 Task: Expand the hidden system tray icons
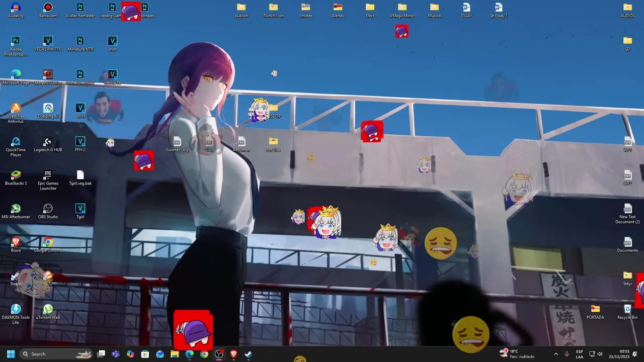(555, 354)
